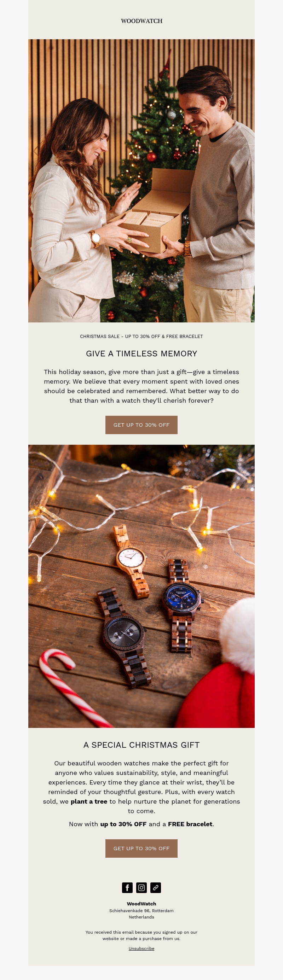
Task: Click the dark wooden watch with grey dial
Action: pyautogui.click(x=123, y=637)
